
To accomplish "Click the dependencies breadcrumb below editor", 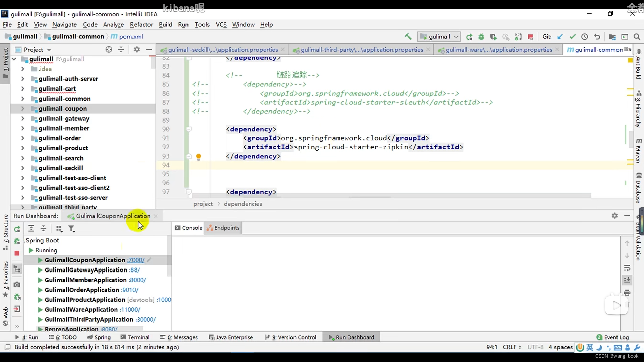I will pyautogui.click(x=243, y=204).
